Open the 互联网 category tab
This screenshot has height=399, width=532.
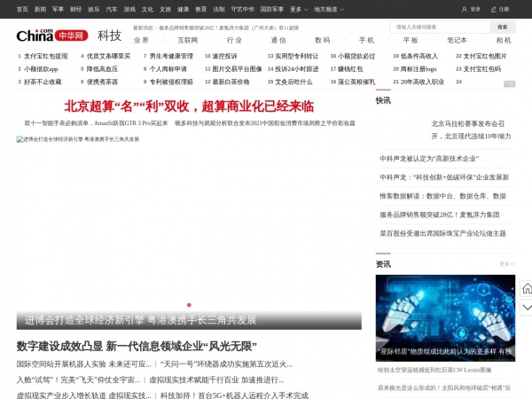(187, 40)
